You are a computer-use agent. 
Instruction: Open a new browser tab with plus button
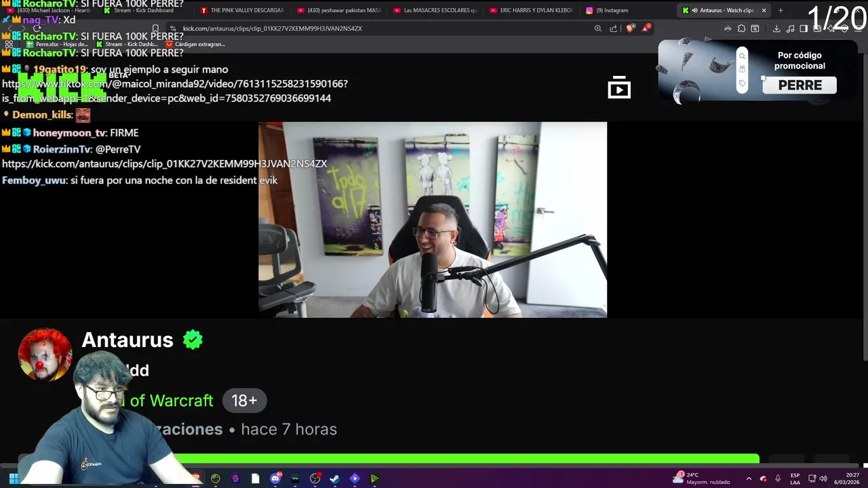[781, 10]
